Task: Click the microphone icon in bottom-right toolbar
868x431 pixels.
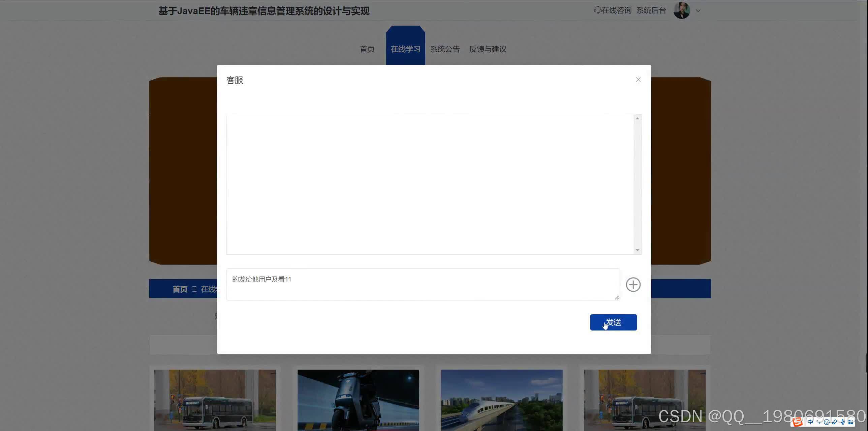Action: coord(843,423)
